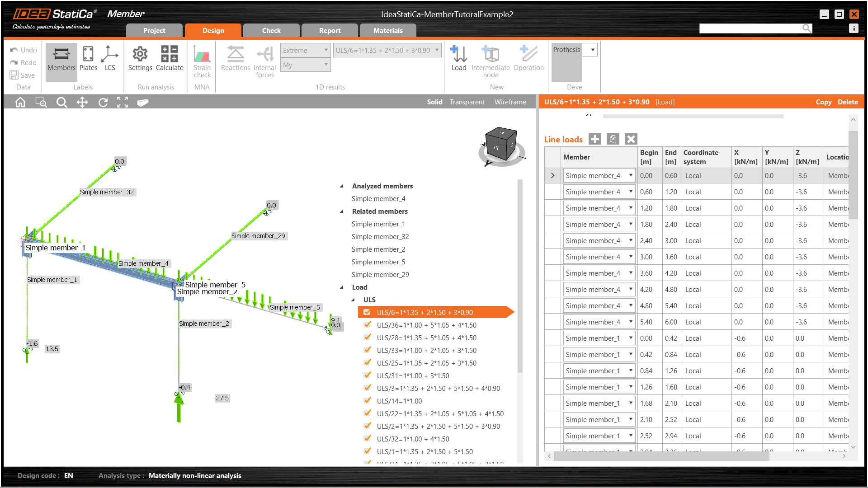This screenshot has height=488, width=868.
Task: Disable load combination ULS/32=1*1.00 + 4*1.50
Action: tap(367, 438)
